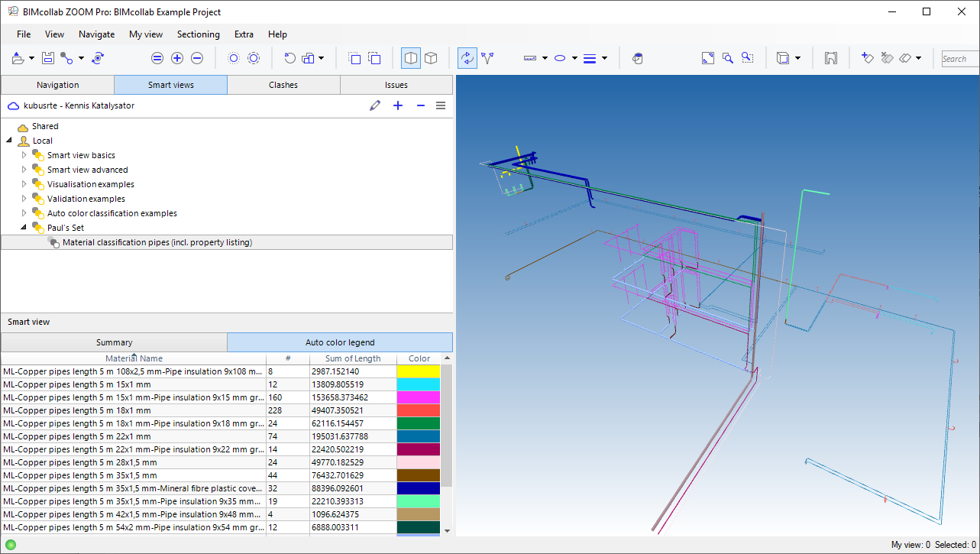Click the small dotted circle icon
This screenshot has width=980, height=554.
coord(234,58)
